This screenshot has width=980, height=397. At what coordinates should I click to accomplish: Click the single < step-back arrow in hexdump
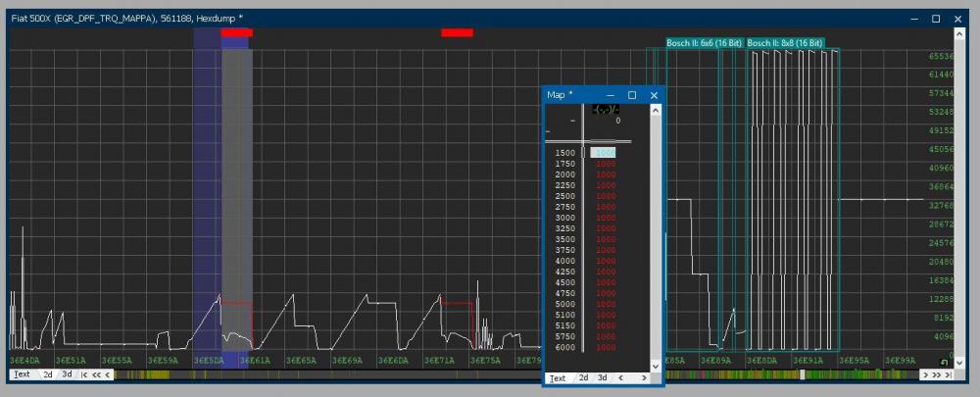(108, 374)
